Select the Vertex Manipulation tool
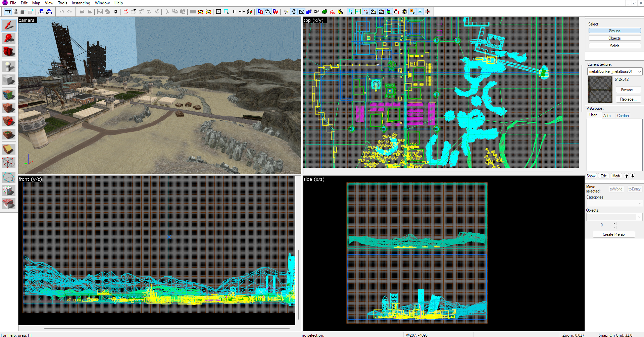Image resolution: width=644 pixels, height=337 pixels. [9, 162]
